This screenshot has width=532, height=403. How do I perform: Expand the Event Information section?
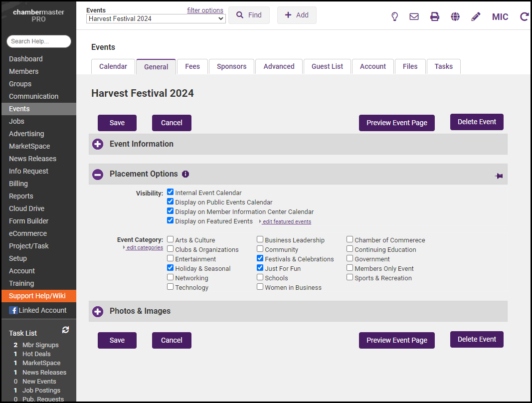pyautogui.click(x=98, y=144)
